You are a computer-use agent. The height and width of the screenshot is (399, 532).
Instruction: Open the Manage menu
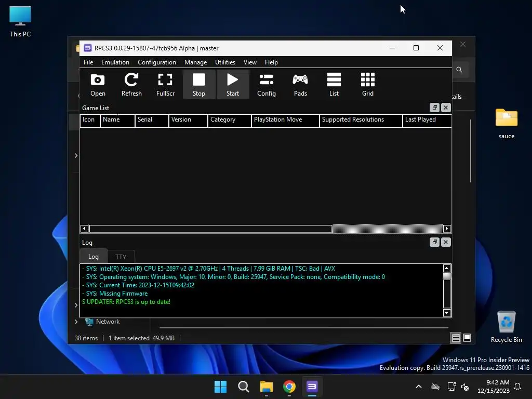coord(195,62)
